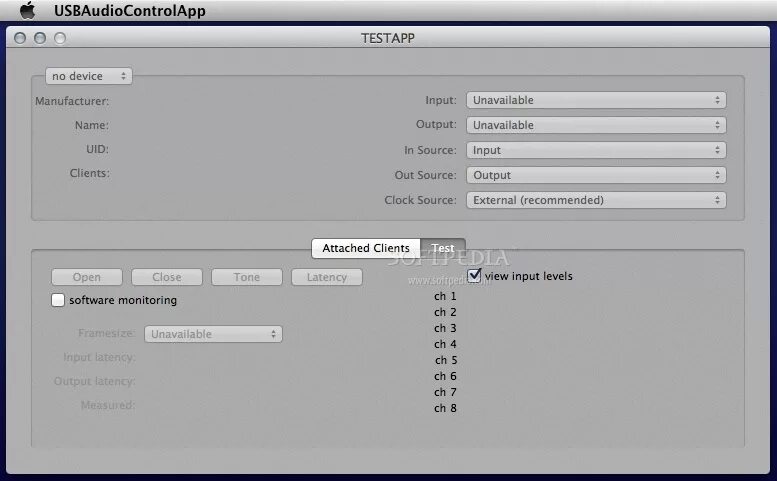This screenshot has height=481, width=777.
Task: Click the UID: label
Action: coord(97,149)
